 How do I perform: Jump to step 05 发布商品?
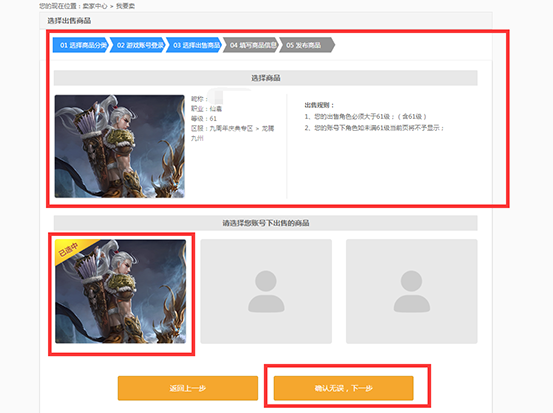tap(307, 45)
